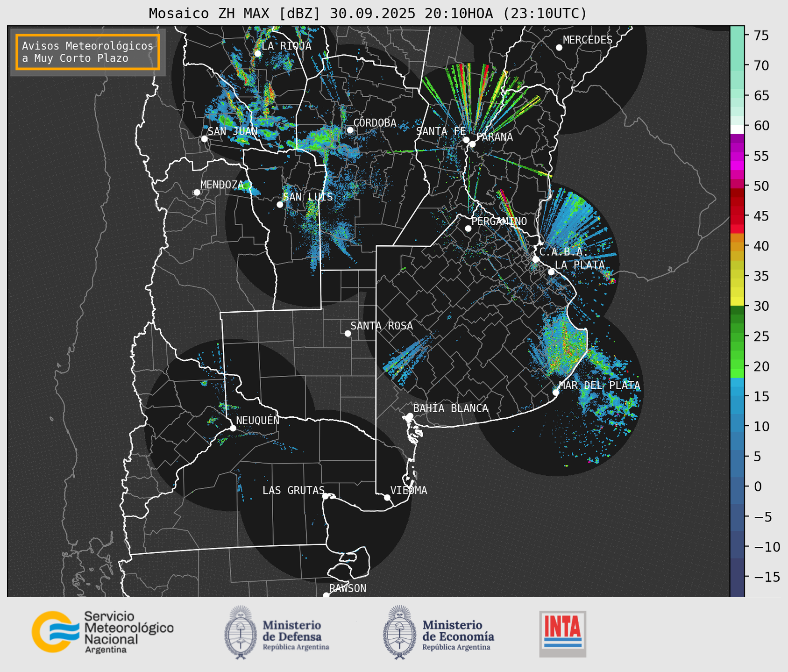Click the Mercedes city marker dot
This screenshot has height=672, width=788.
click(x=559, y=48)
